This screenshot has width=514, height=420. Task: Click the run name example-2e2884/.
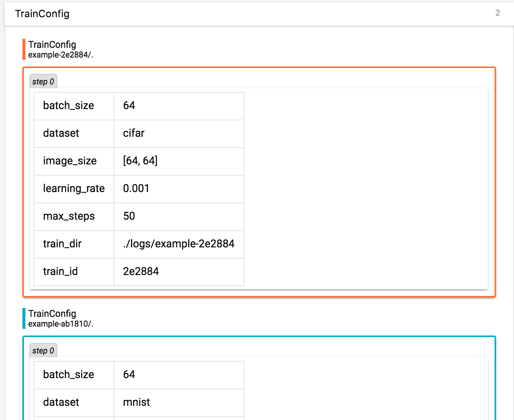click(61, 55)
